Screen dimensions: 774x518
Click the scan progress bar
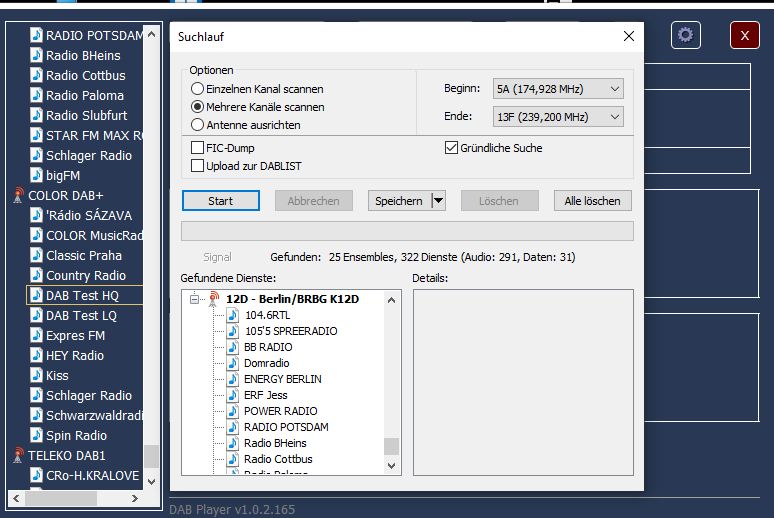click(407, 231)
